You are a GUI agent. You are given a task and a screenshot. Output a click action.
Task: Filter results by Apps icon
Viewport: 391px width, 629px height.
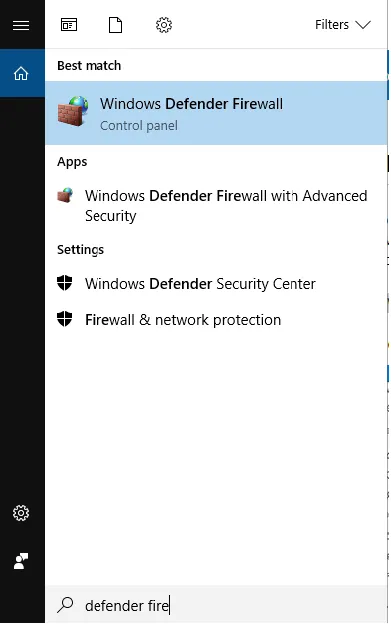click(69, 25)
